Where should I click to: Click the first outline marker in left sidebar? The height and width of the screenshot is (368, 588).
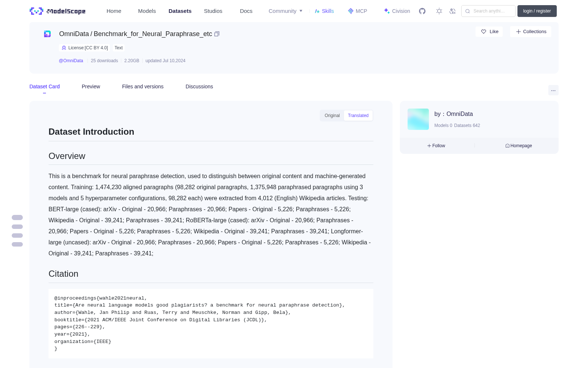(x=17, y=217)
